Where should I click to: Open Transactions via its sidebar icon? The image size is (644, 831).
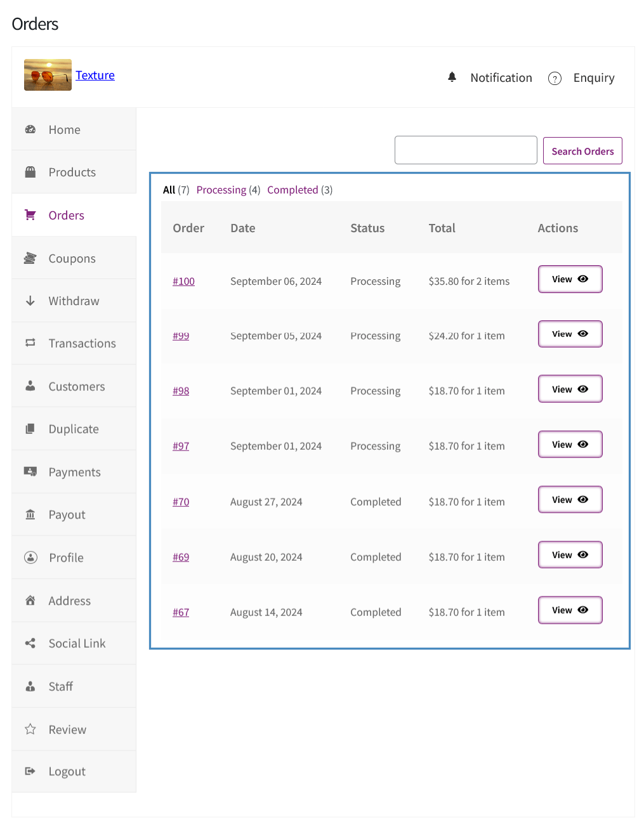pos(30,343)
